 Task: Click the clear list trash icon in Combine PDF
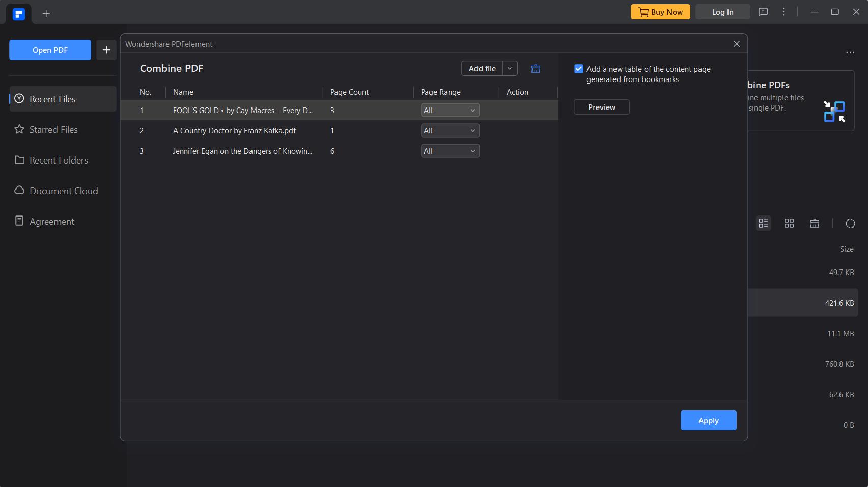(x=536, y=69)
